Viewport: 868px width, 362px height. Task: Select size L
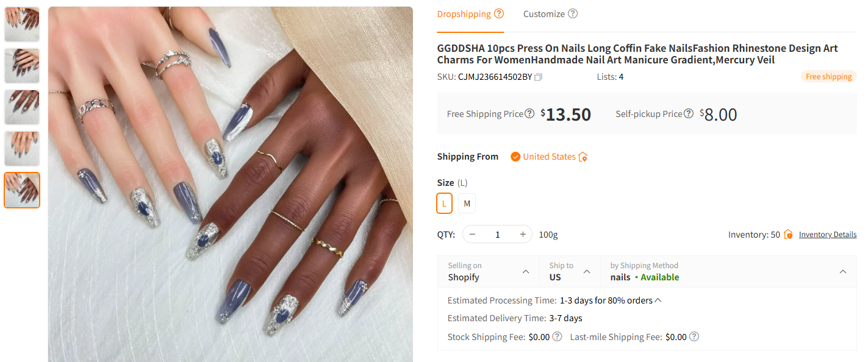pos(444,203)
